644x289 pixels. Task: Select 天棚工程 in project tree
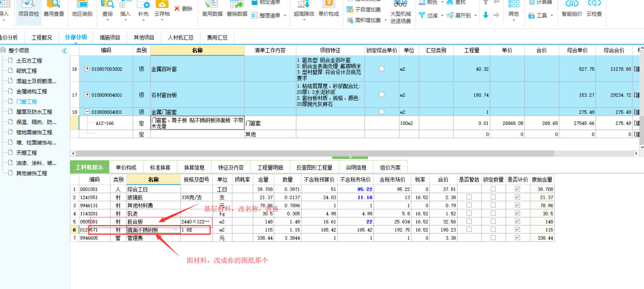pos(27,153)
